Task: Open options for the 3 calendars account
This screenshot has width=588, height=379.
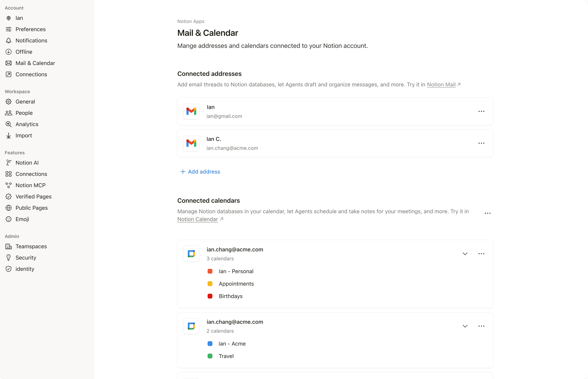Action: pos(481,254)
